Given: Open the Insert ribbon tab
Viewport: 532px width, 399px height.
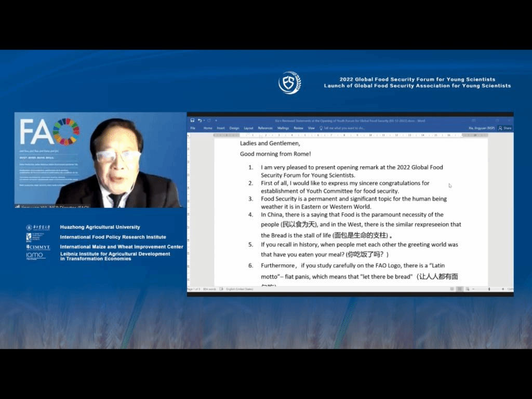Looking at the screenshot, I should tap(221, 128).
